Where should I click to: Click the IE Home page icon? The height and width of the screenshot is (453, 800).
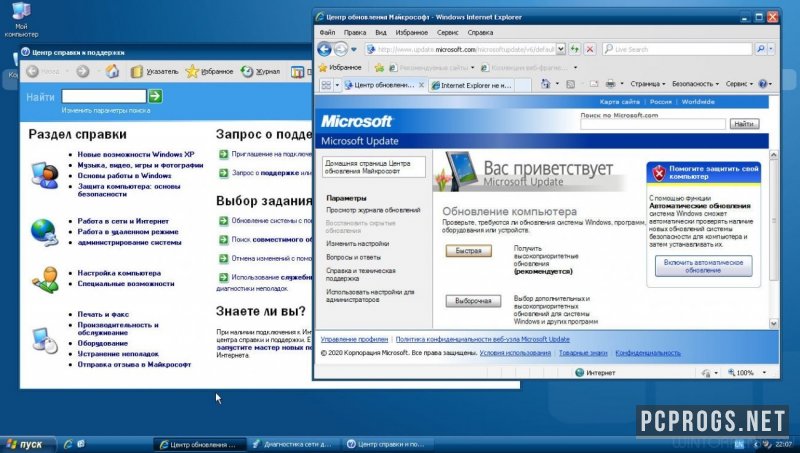(x=545, y=84)
